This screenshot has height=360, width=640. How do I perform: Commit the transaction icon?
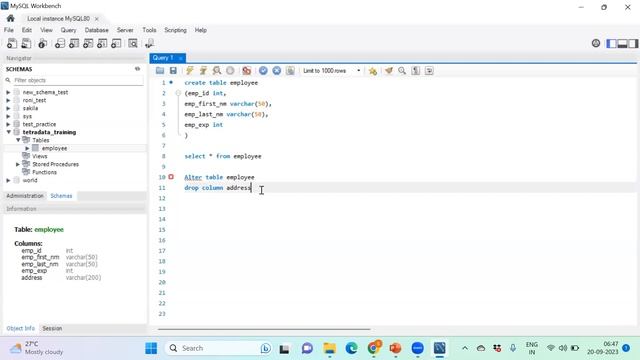click(263, 71)
